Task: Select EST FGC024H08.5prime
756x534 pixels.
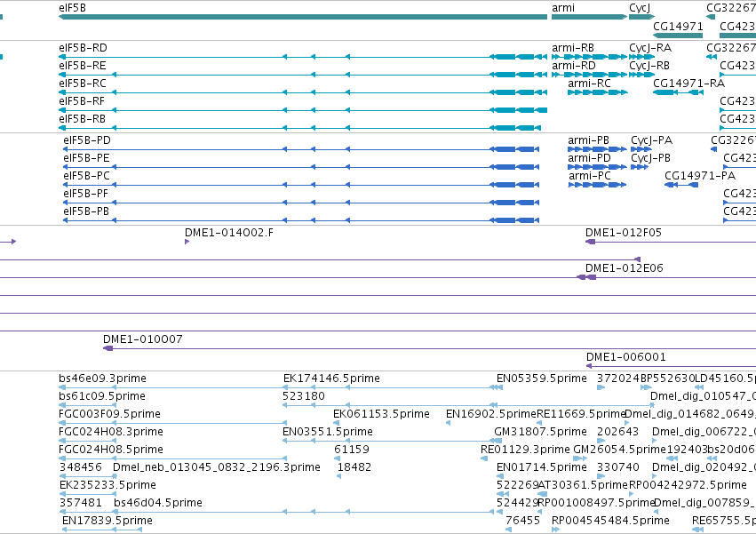Action: (x=111, y=450)
